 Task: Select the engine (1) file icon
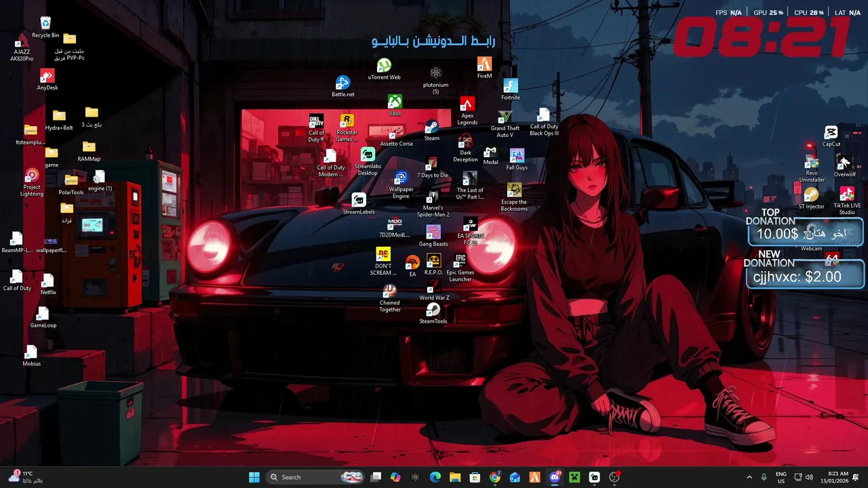click(100, 181)
